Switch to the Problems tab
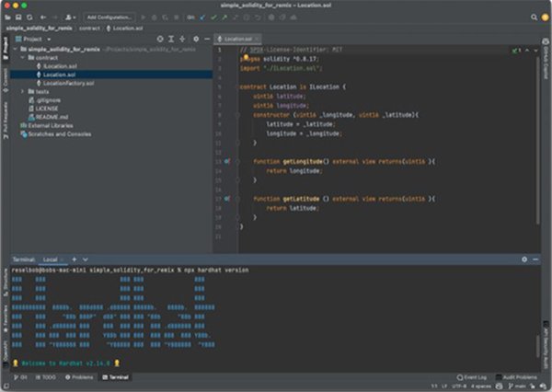The width and height of the screenshot is (552, 392). click(79, 377)
